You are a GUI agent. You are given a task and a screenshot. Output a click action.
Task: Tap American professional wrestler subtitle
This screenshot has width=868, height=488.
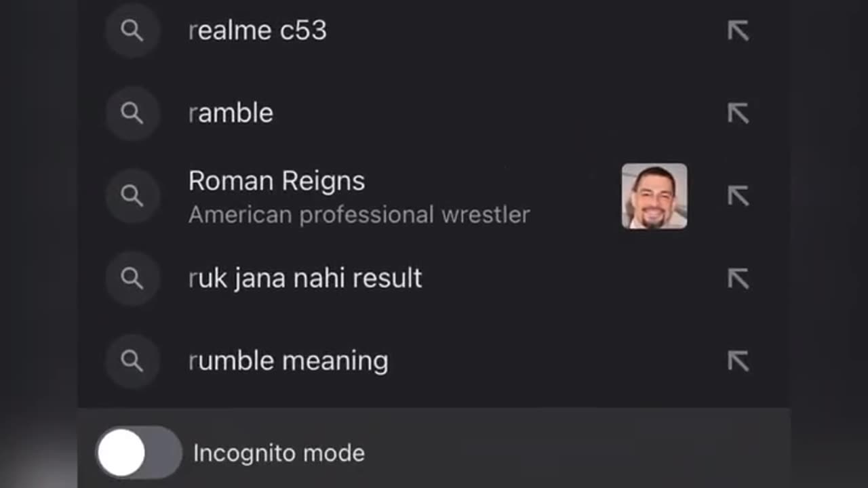point(359,215)
